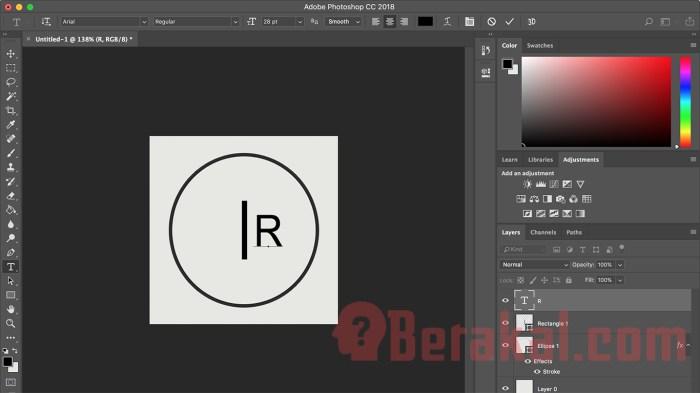700x393 pixels.
Task: Select the Lasso tool
Action: click(x=11, y=82)
